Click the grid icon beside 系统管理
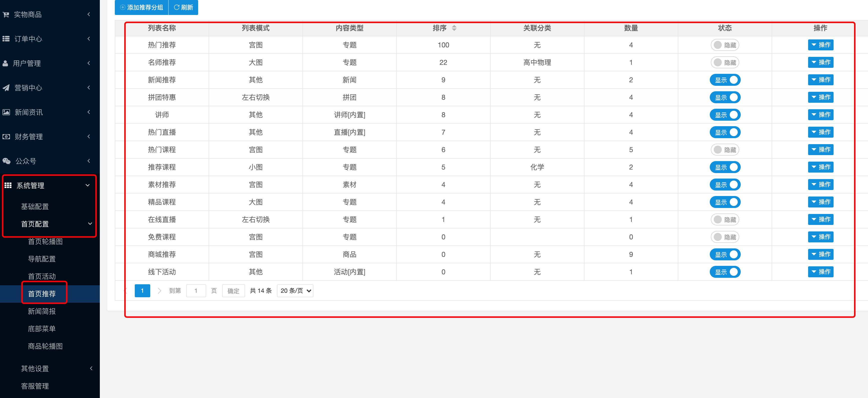This screenshot has width=868, height=398. (8, 186)
